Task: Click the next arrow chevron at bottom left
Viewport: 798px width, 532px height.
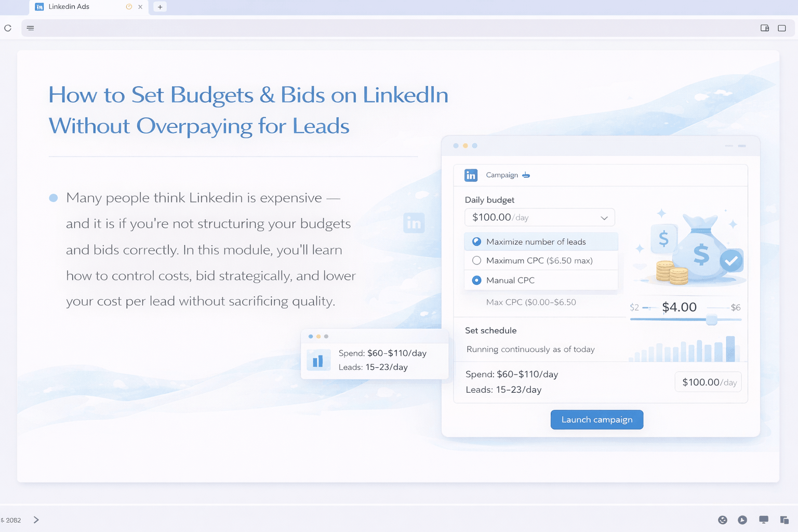Action: click(x=36, y=520)
